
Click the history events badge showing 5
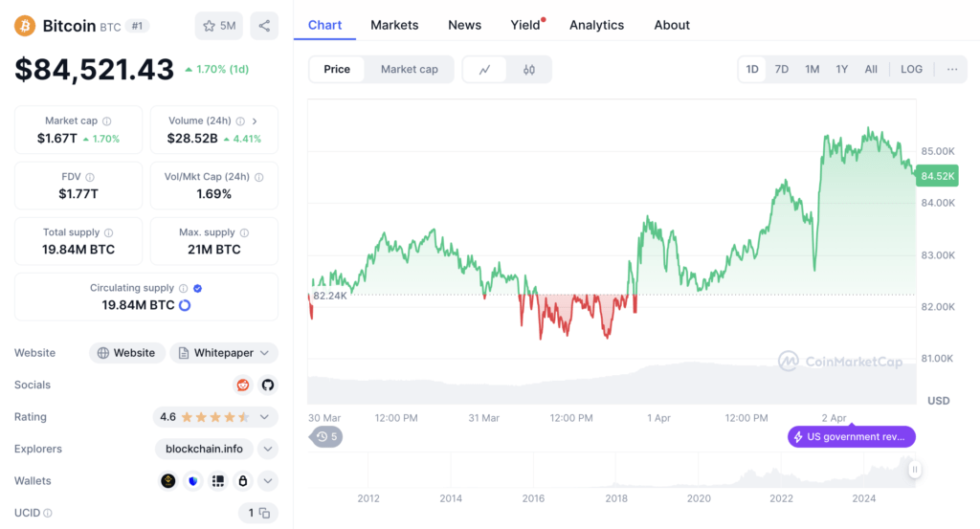tap(326, 436)
